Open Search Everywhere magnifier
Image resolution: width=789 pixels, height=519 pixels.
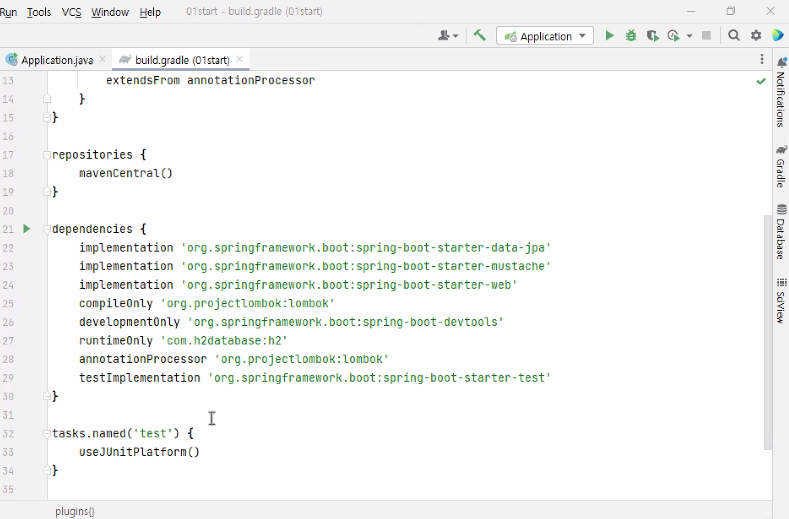pyautogui.click(x=734, y=35)
